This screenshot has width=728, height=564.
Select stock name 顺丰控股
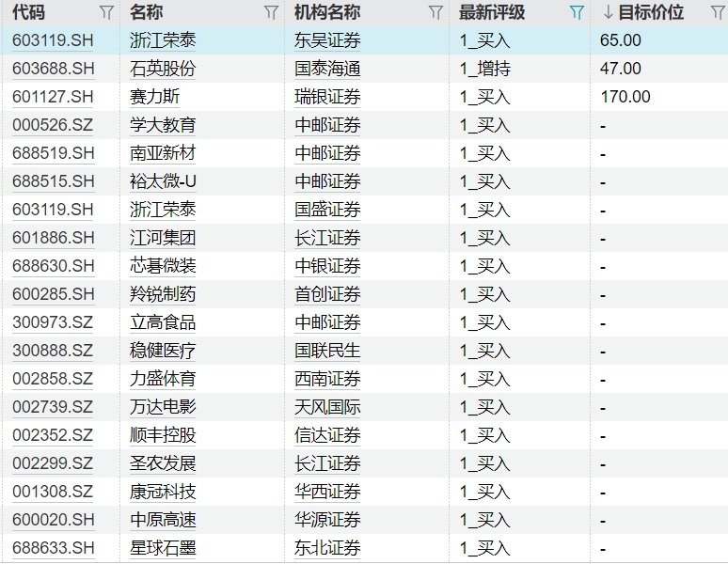tap(163, 435)
